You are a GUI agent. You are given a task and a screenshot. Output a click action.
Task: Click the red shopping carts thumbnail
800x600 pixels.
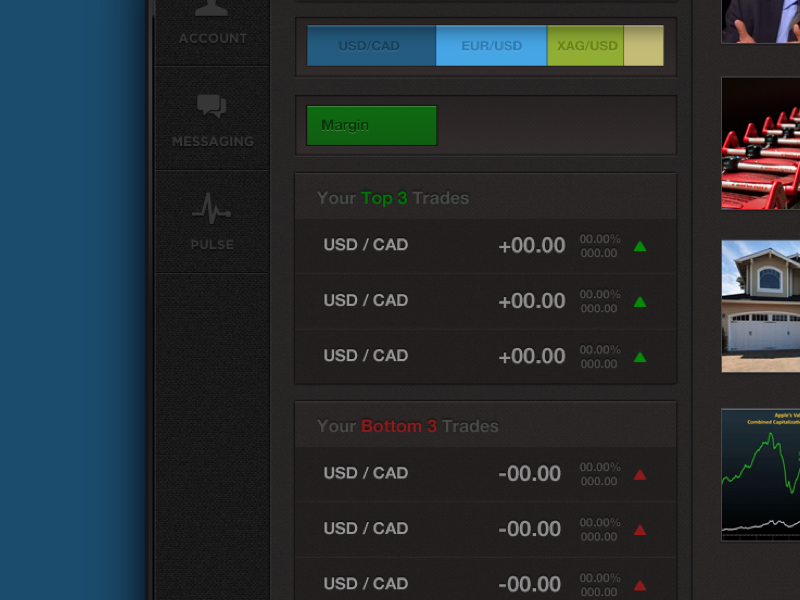point(760,143)
